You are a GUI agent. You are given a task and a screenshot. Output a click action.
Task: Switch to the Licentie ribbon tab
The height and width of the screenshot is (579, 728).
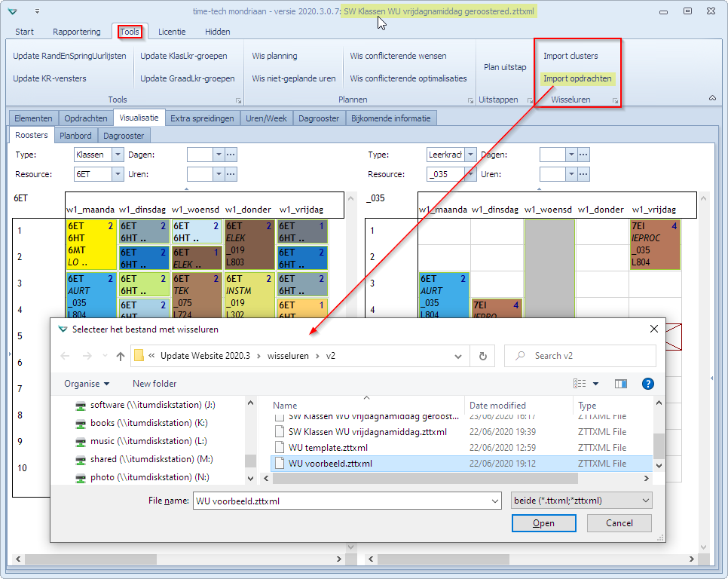(172, 32)
